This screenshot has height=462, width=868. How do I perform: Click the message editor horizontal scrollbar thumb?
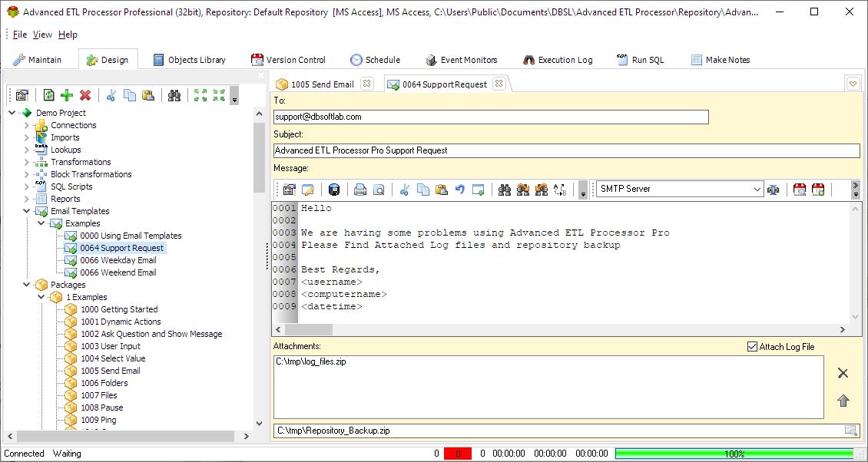(x=308, y=330)
